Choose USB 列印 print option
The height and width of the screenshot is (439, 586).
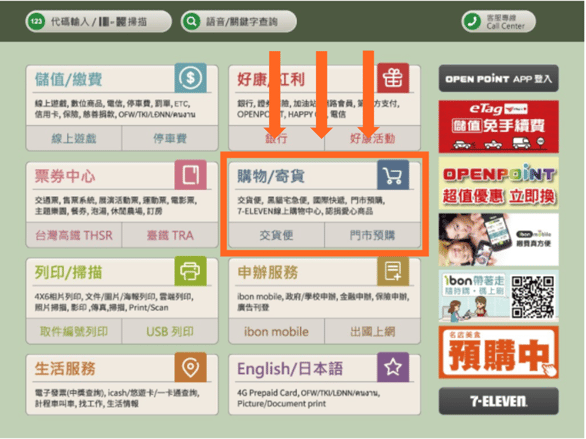pos(170,331)
